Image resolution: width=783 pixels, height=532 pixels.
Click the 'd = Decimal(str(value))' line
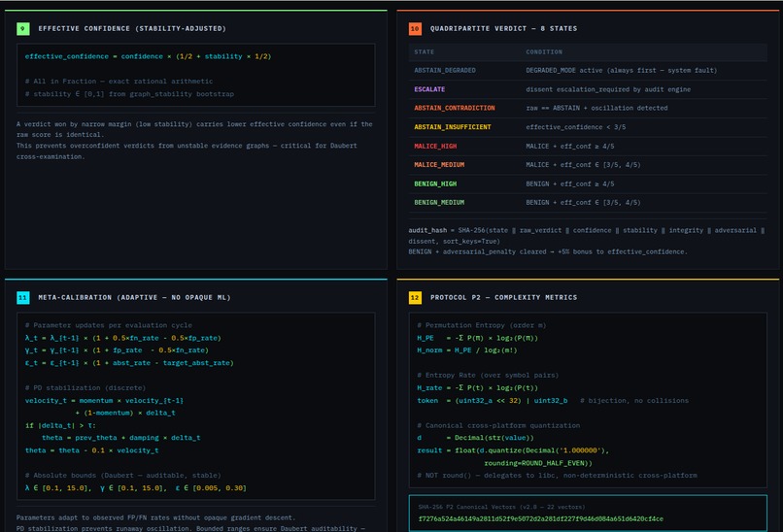tap(475, 438)
